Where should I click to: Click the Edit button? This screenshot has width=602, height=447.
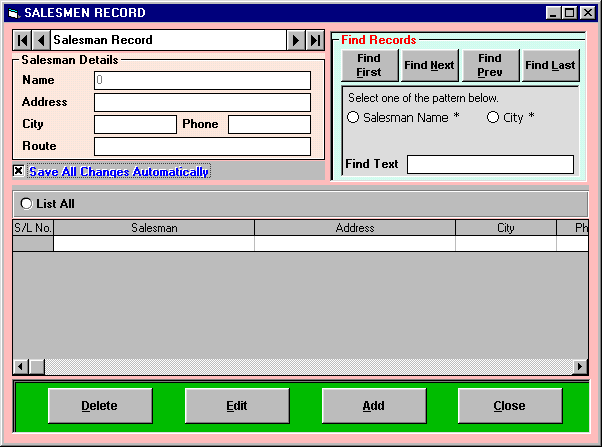237,406
